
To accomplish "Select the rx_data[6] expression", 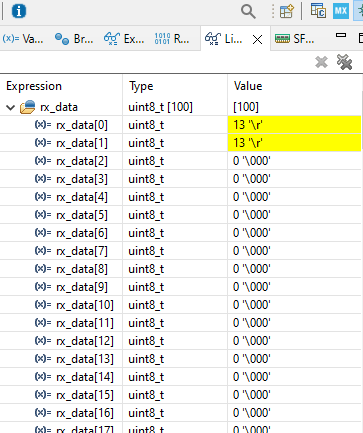I will [x=82, y=233].
